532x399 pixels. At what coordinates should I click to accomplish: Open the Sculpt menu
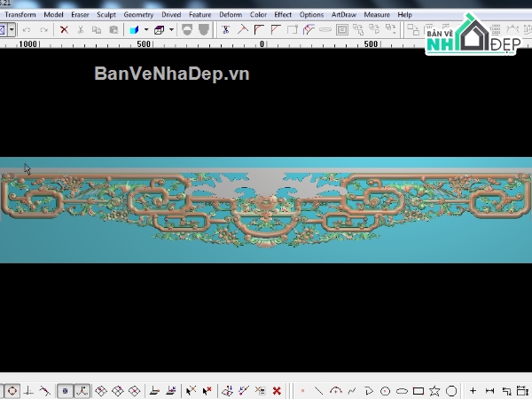tap(106, 14)
